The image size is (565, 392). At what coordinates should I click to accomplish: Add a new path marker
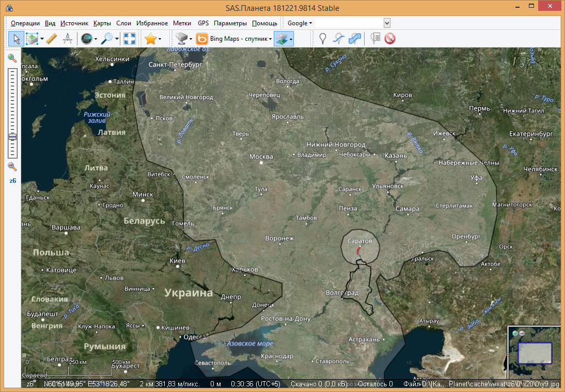[339, 39]
